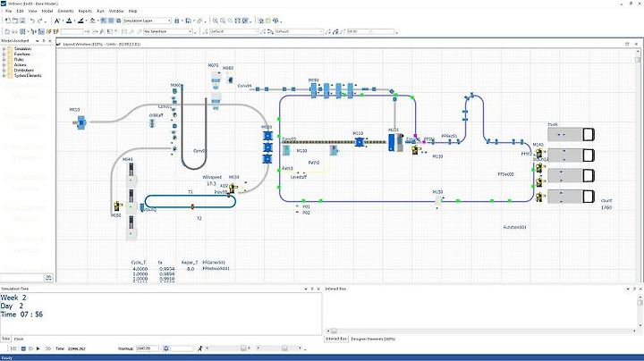Select the M010 machine icon on the layout
The width and height of the screenshot is (644, 361).
pos(80,122)
